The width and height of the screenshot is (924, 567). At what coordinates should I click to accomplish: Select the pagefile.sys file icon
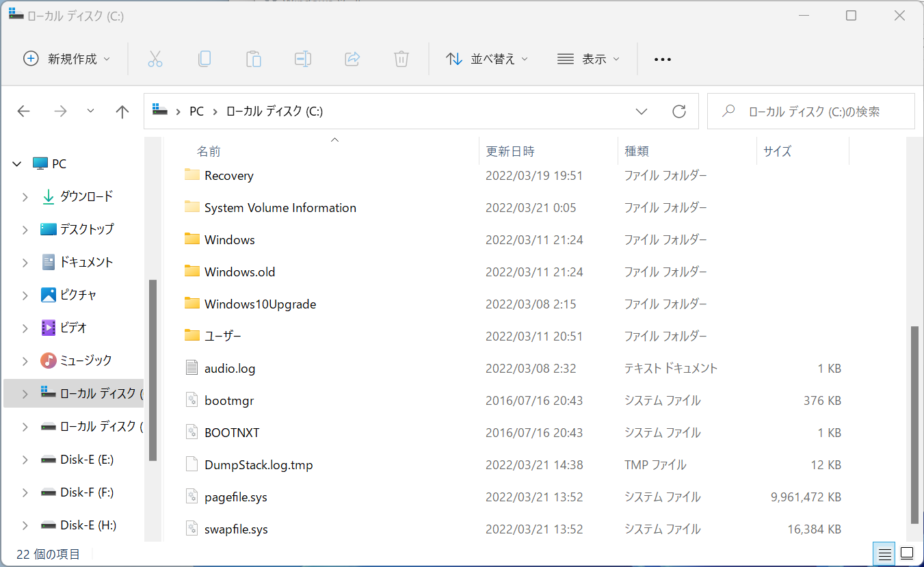192,497
